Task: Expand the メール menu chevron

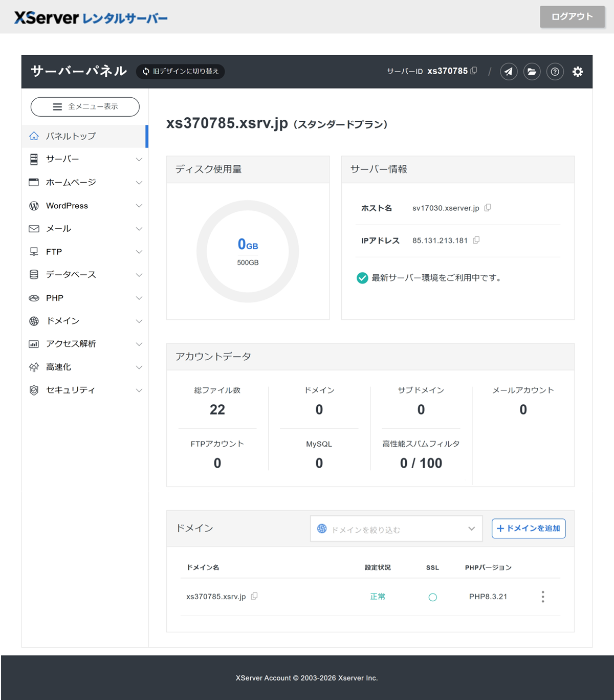Action: (139, 229)
